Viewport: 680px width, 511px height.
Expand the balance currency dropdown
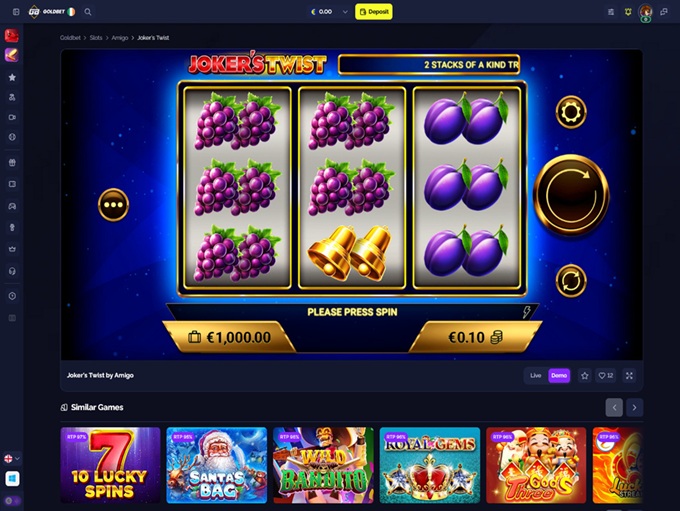[x=345, y=12]
